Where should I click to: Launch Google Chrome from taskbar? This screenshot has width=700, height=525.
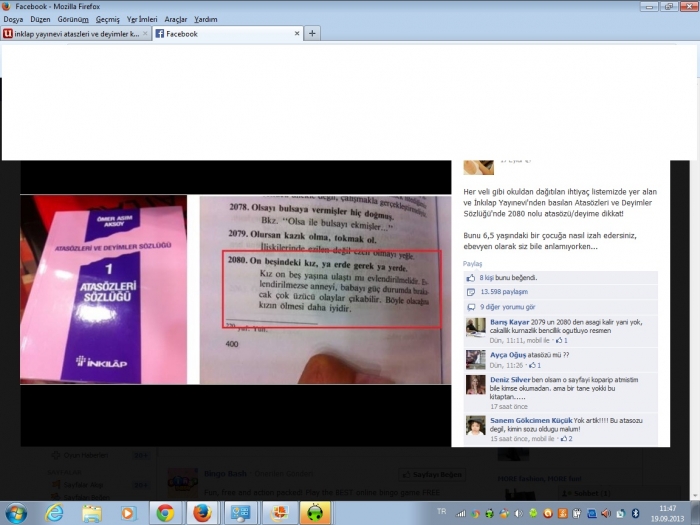[165, 512]
